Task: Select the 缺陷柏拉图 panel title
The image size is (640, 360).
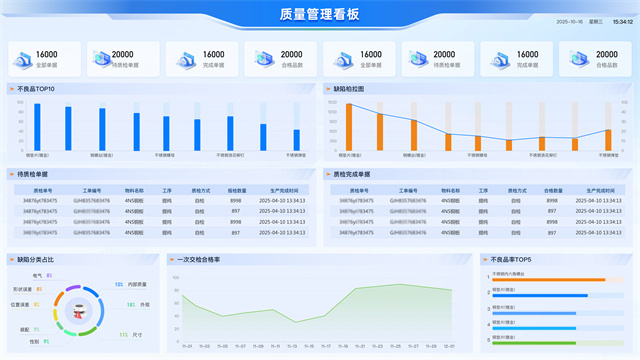Action: tap(349, 89)
